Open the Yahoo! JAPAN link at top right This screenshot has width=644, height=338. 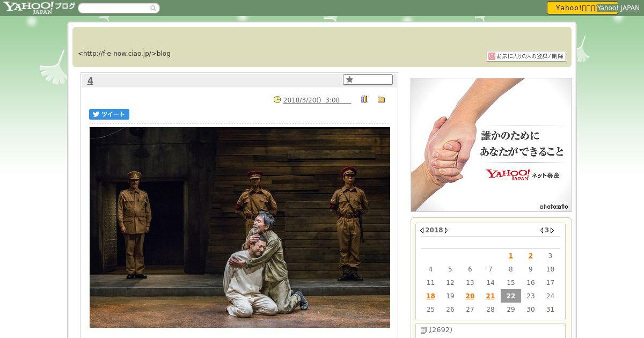coord(618,8)
